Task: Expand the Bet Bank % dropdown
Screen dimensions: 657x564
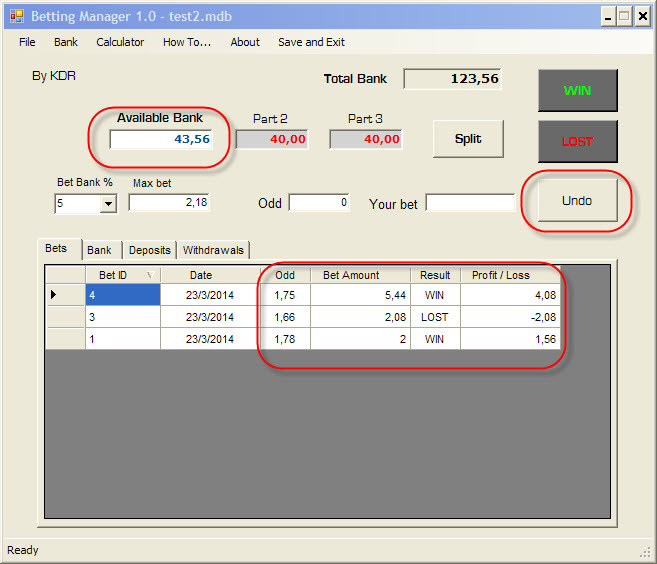Action: (x=108, y=204)
